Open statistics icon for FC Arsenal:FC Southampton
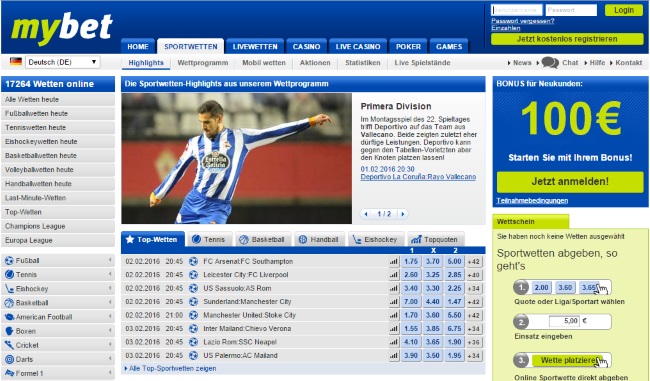 pyautogui.click(x=394, y=262)
